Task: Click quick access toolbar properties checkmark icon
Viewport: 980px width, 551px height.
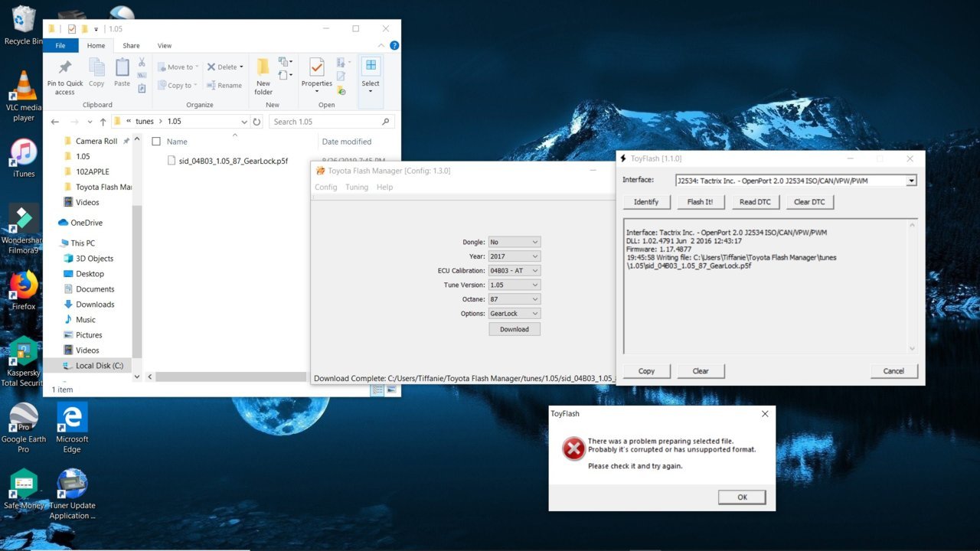Action: pyautogui.click(x=72, y=29)
